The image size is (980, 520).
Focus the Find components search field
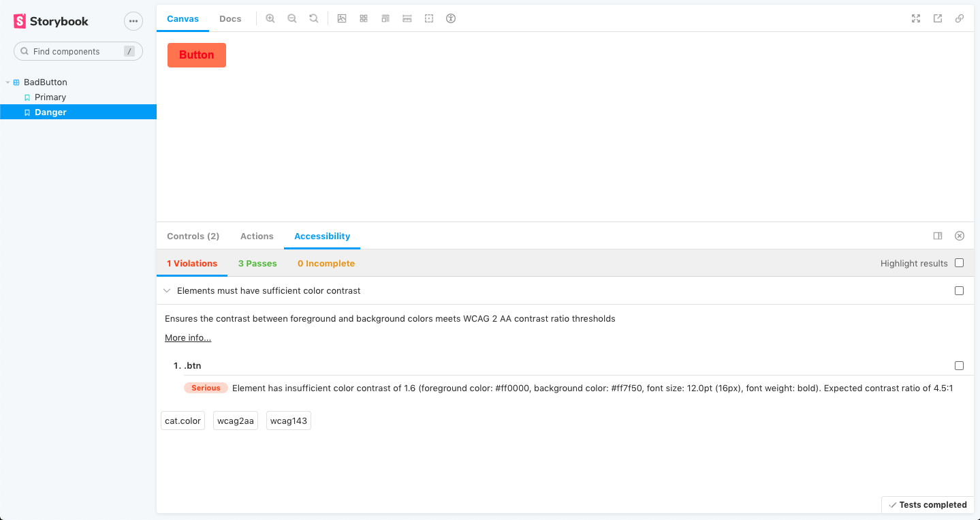[78, 51]
